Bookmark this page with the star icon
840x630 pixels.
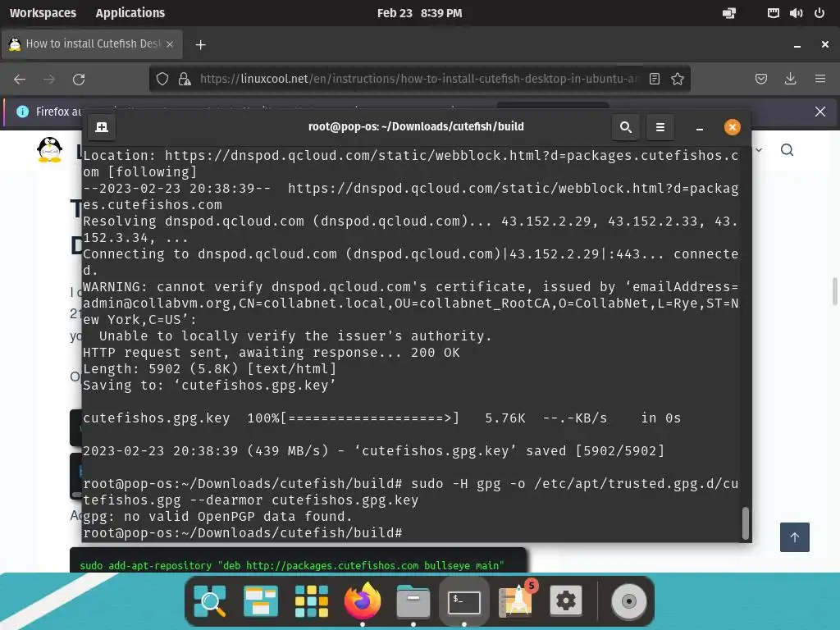tap(677, 80)
